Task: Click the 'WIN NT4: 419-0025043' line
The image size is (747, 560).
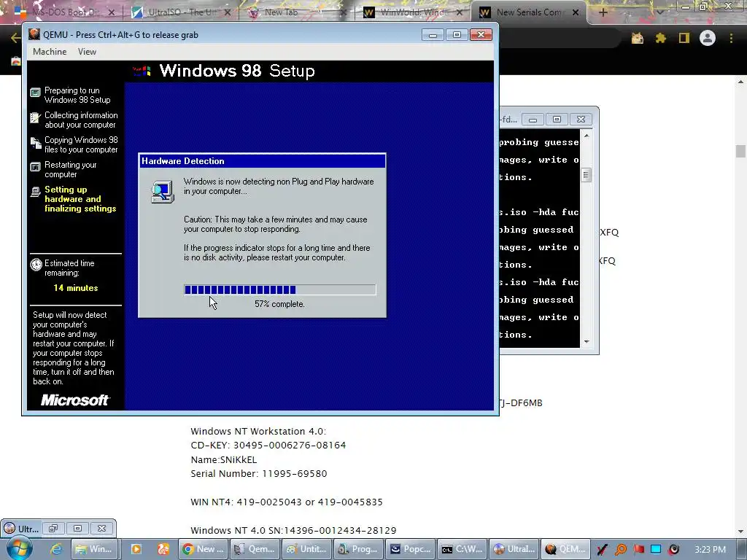Action: coord(286,502)
